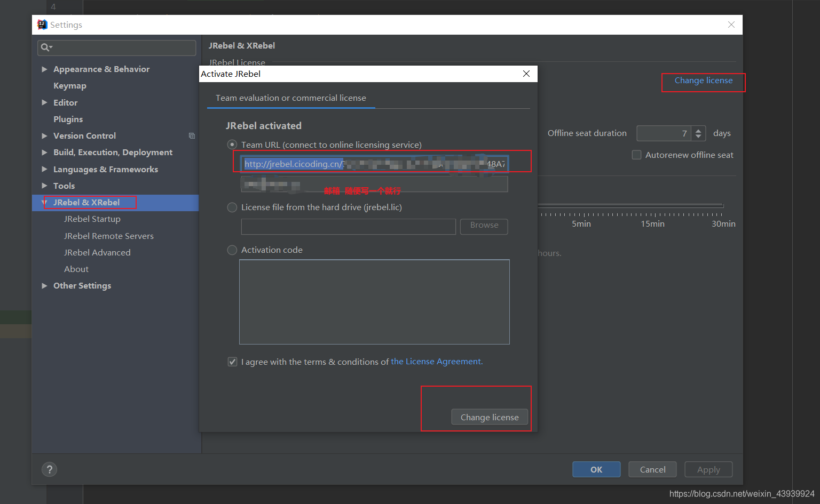Image resolution: width=820 pixels, height=504 pixels.
Task: Click OK in Settings window
Action: click(596, 469)
